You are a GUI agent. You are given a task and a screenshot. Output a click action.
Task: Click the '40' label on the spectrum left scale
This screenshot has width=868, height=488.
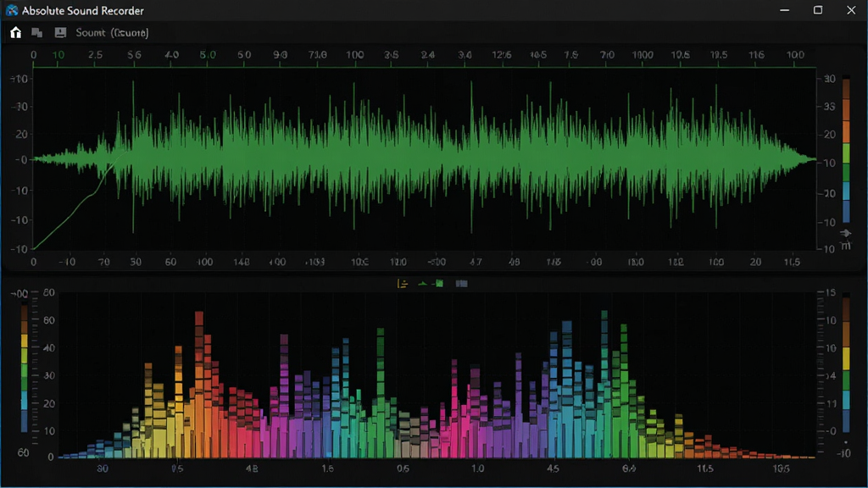pyautogui.click(x=48, y=348)
